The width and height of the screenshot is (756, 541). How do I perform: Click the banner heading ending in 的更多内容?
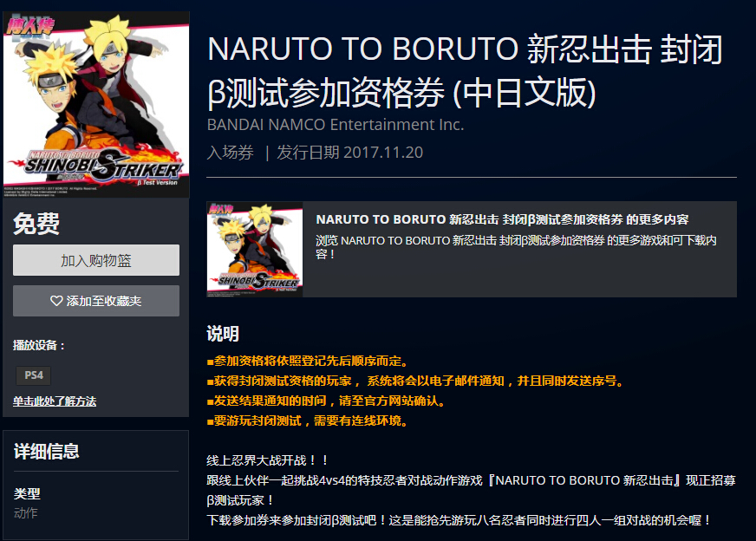(x=502, y=219)
